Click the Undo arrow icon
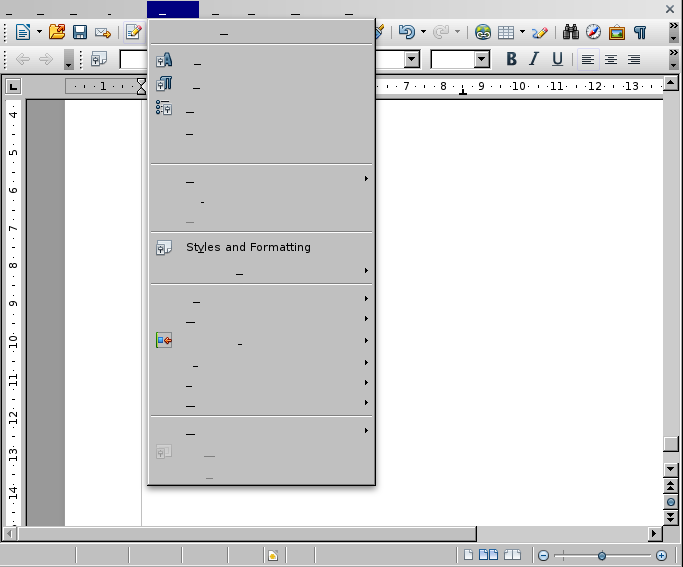Image resolution: width=683 pixels, height=567 pixels. 406,32
